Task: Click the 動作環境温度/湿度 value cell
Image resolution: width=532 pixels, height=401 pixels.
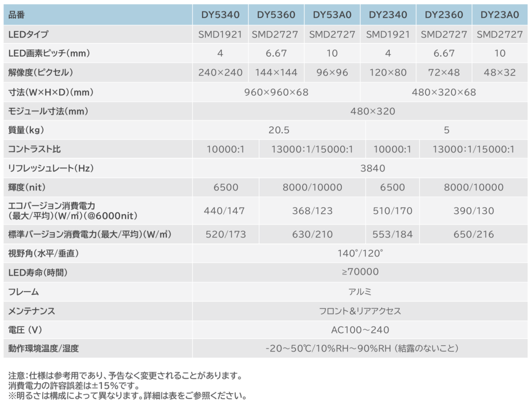Action: click(362, 348)
